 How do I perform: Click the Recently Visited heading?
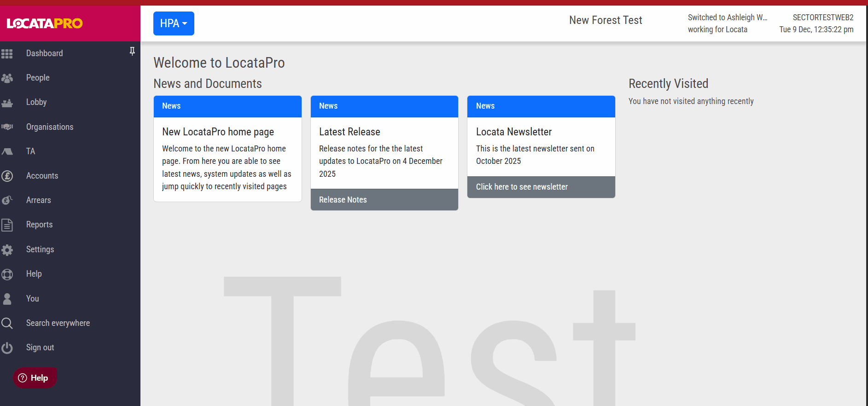(x=668, y=84)
